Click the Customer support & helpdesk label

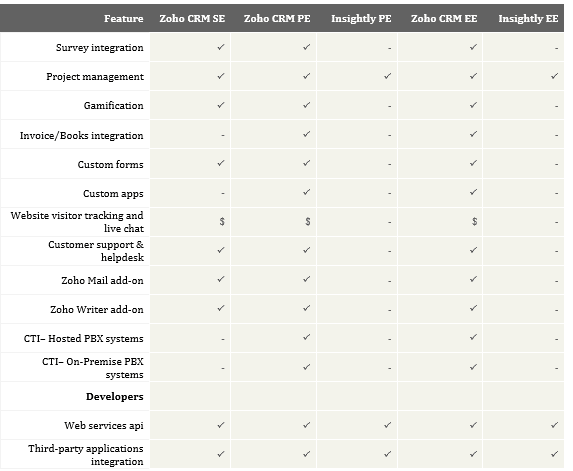tap(96, 251)
